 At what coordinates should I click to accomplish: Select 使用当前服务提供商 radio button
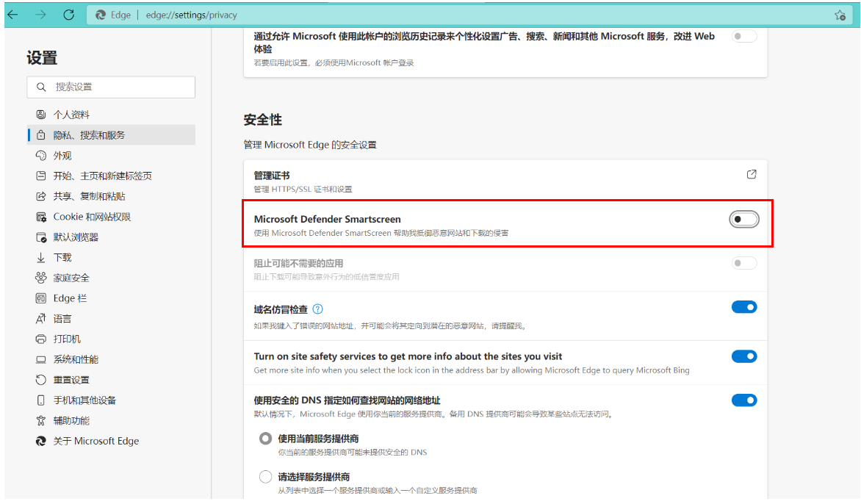(265, 438)
